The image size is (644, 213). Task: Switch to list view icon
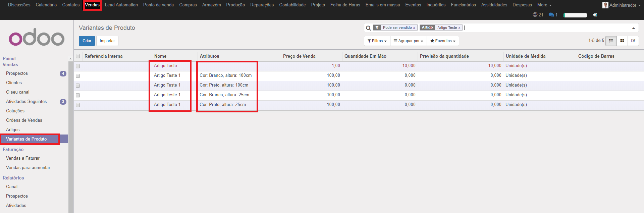click(x=611, y=41)
